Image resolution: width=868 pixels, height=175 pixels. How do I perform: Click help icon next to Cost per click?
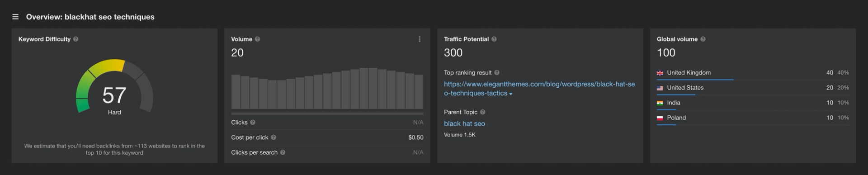pyautogui.click(x=274, y=137)
